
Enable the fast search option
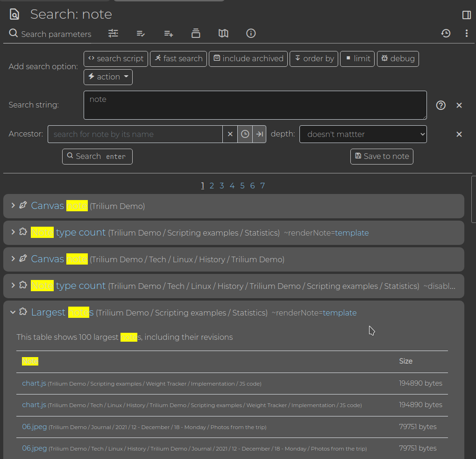click(178, 58)
